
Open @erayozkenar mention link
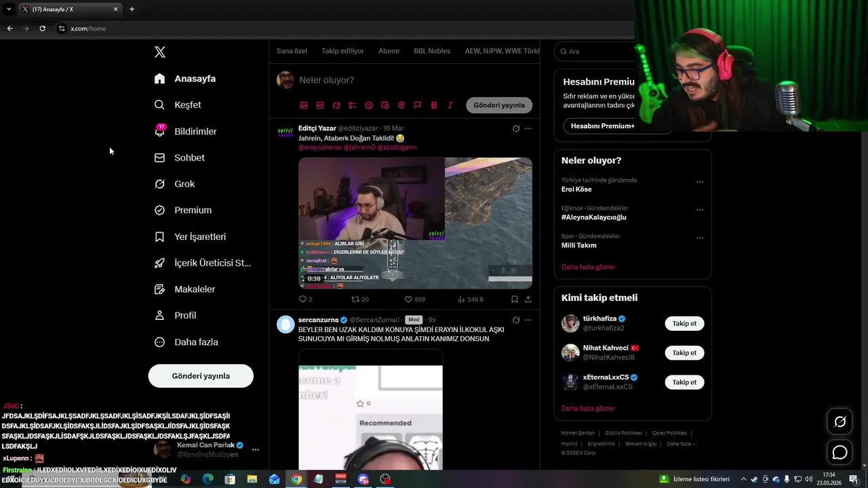pos(320,148)
